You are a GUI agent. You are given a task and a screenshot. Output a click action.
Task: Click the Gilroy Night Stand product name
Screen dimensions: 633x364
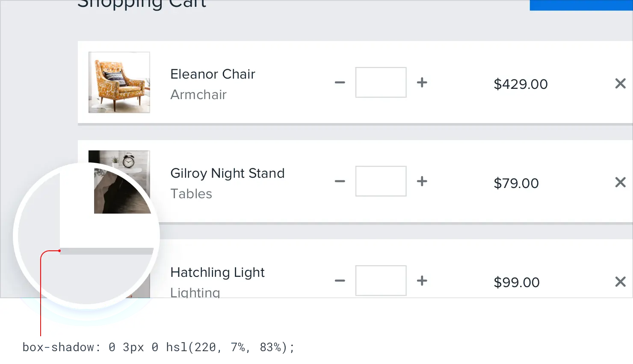[227, 173]
